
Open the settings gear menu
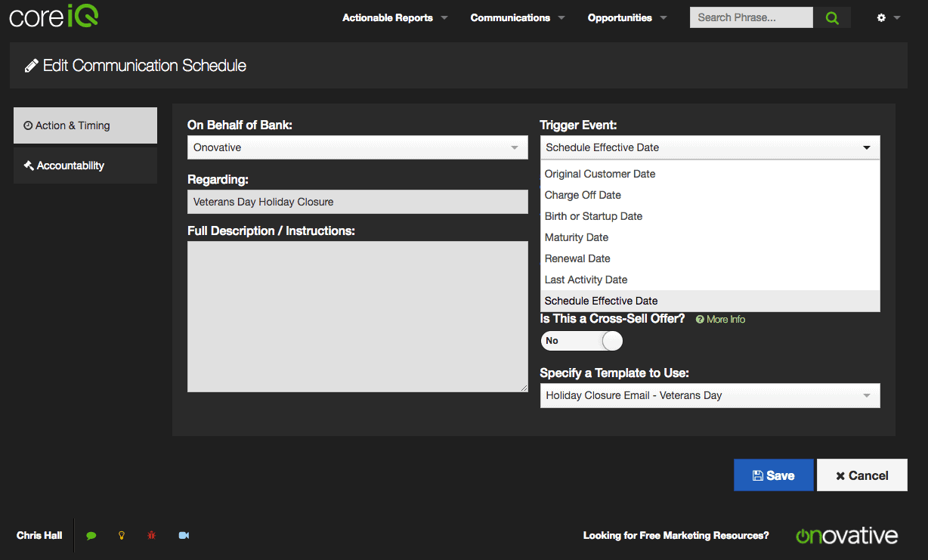(x=888, y=17)
